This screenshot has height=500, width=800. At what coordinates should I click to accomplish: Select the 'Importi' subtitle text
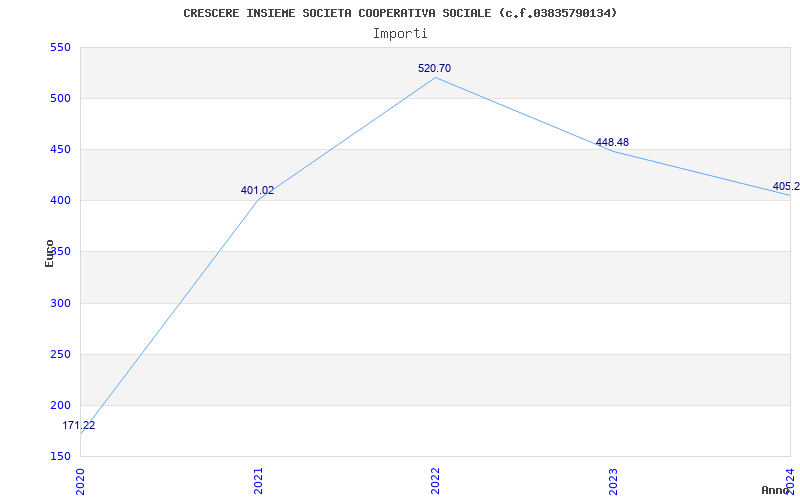(x=400, y=34)
